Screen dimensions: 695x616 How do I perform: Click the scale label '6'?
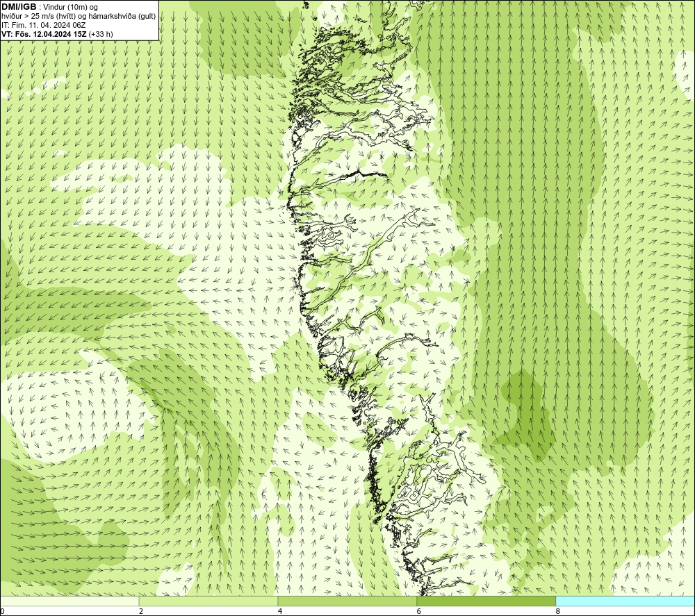(x=419, y=612)
